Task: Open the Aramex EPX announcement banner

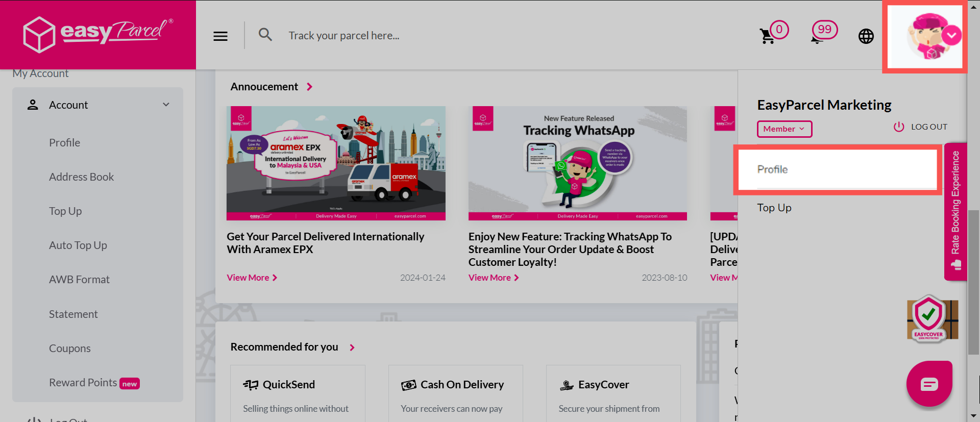Action: click(x=336, y=163)
